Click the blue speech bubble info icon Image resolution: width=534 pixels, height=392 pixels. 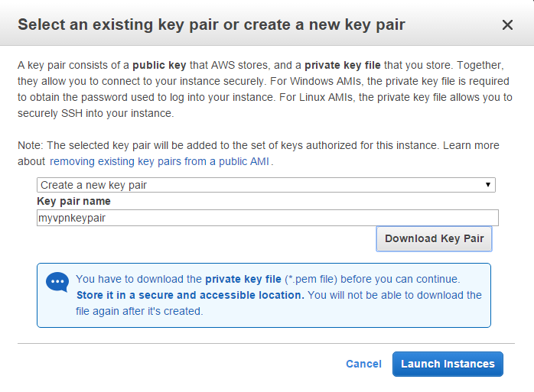[x=57, y=282]
